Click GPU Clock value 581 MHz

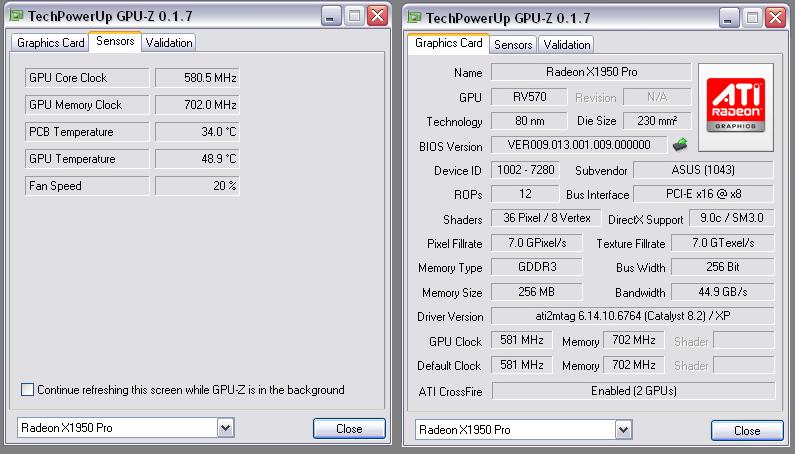522,340
